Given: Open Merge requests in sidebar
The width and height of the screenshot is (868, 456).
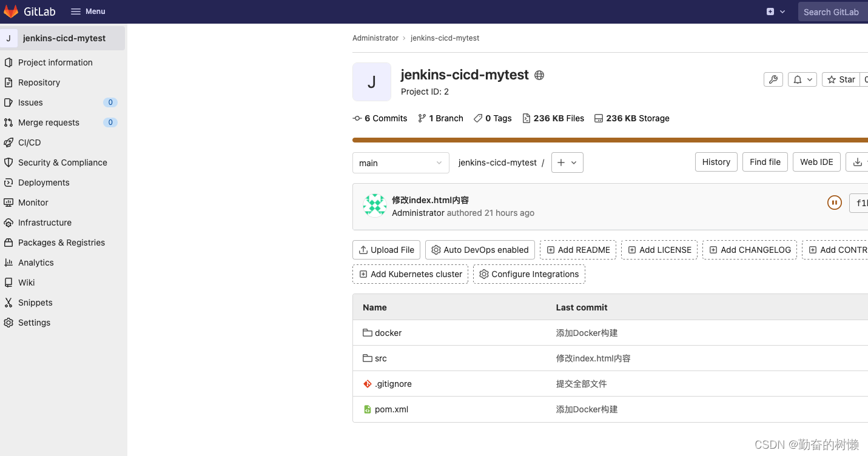Looking at the screenshot, I should pos(49,122).
